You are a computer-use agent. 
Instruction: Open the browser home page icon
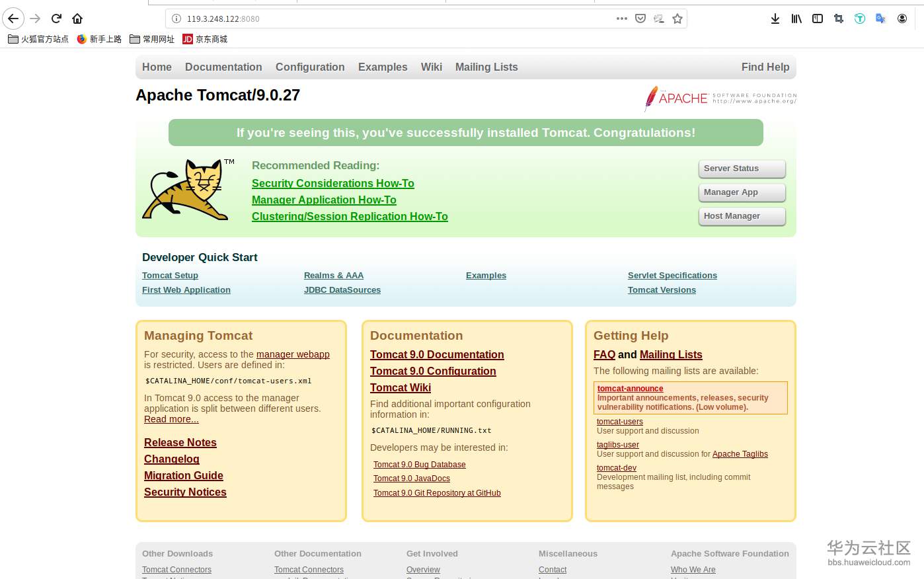tap(77, 19)
